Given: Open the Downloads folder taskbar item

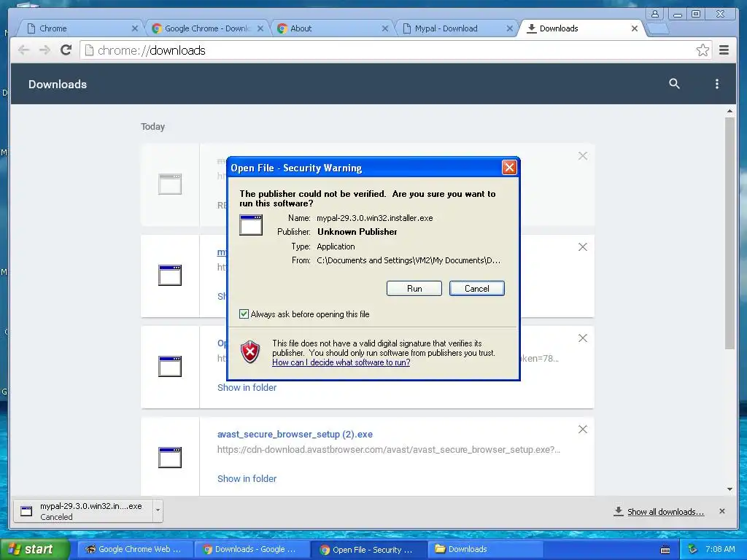Looking at the screenshot, I should pos(485,550).
